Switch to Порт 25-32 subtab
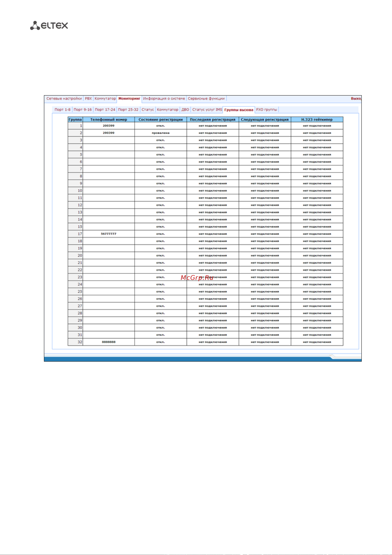This screenshot has width=392, height=555. pos(128,110)
